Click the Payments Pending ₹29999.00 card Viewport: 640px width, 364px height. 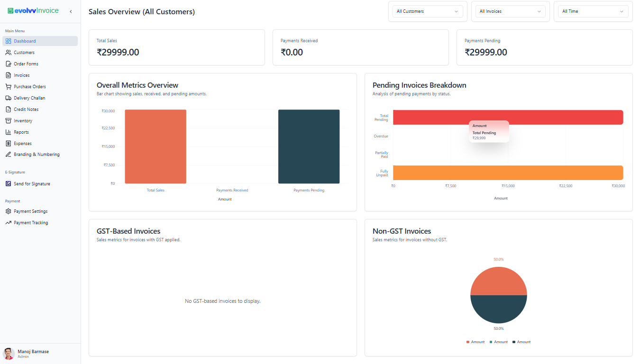(x=545, y=47)
